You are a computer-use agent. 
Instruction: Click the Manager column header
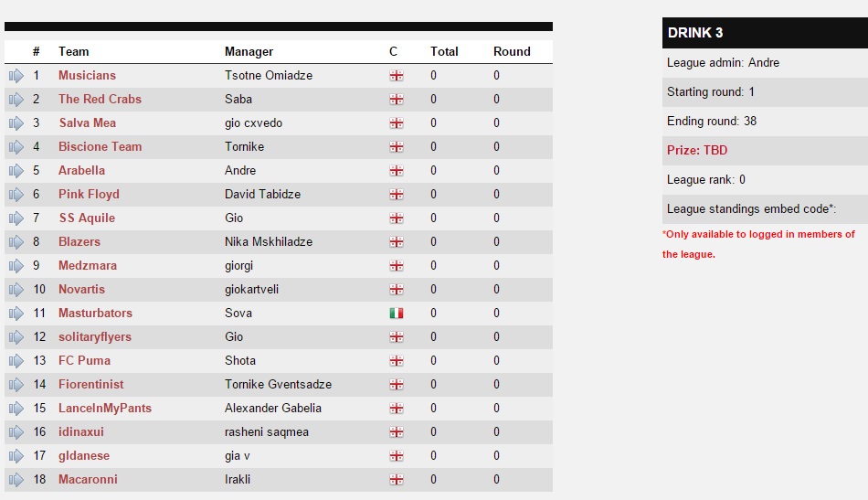[249, 51]
